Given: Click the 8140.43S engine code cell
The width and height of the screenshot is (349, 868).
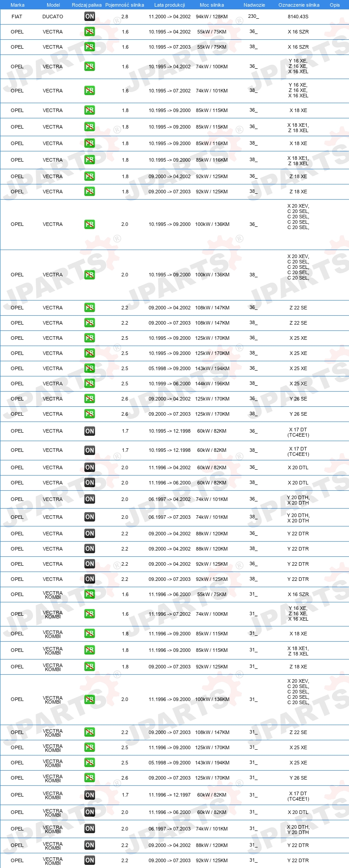Looking at the screenshot, I should coord(298,17).
